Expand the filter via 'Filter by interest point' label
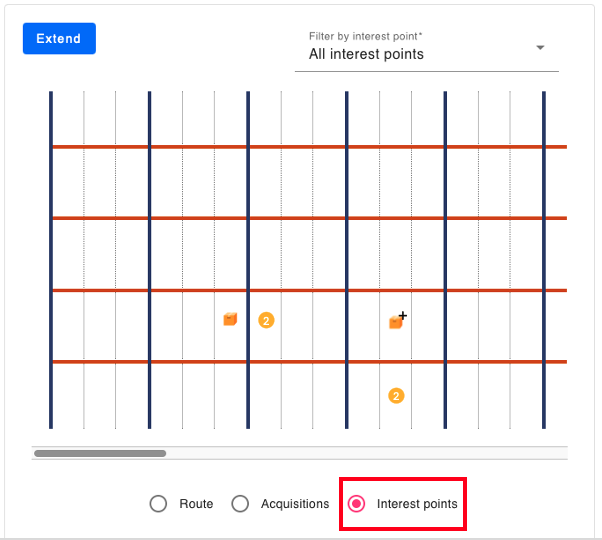Viewport: 602px width, 540px height. pos(365,36)
